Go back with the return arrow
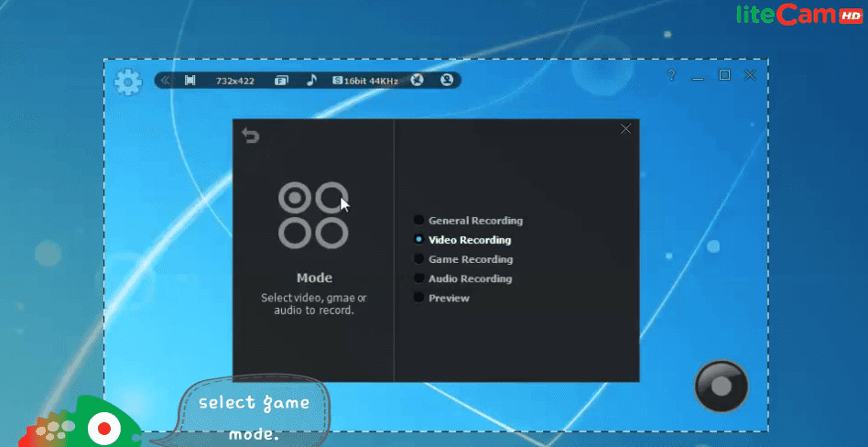The width and height of the screenshot is (868, 447). [x=251, y=136]
